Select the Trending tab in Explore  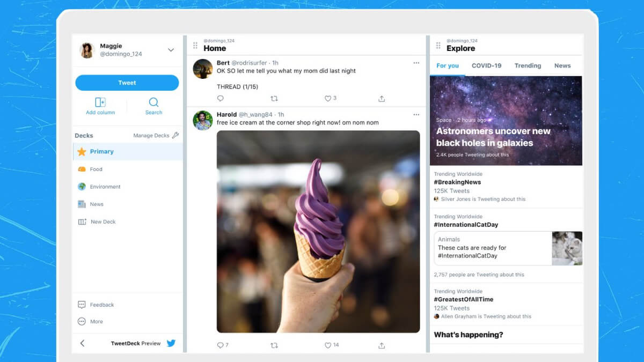[528, 65]
